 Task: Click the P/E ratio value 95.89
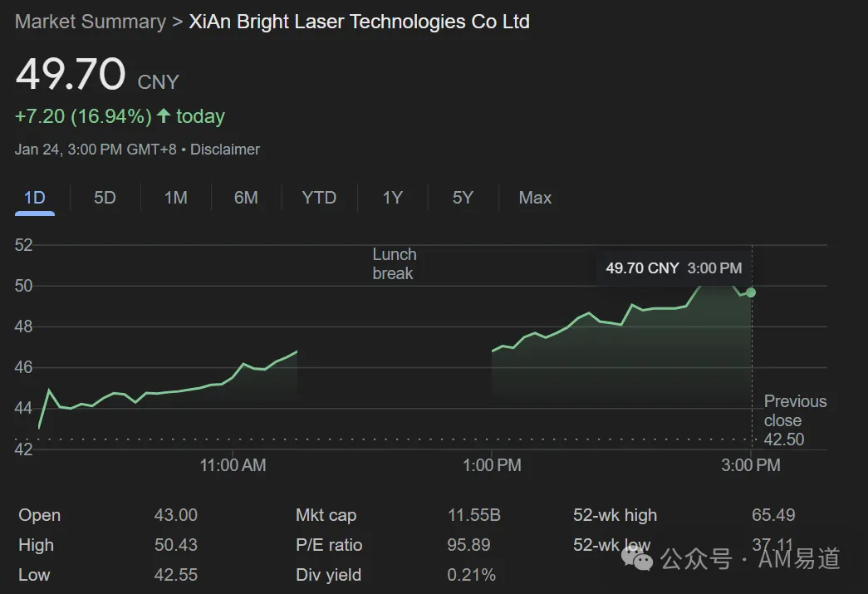pos(468,545)
